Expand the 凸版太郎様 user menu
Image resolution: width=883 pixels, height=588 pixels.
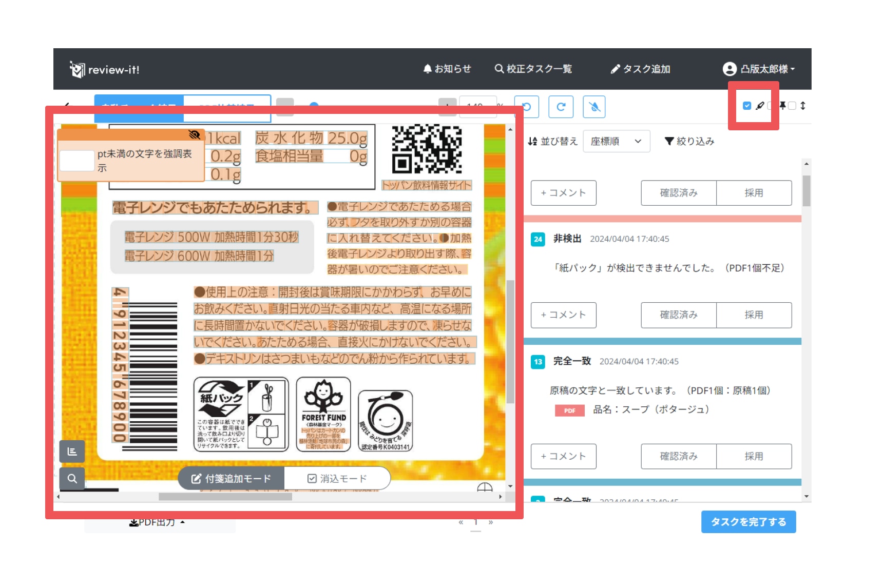pyautogui.click(x=759, y=69)
